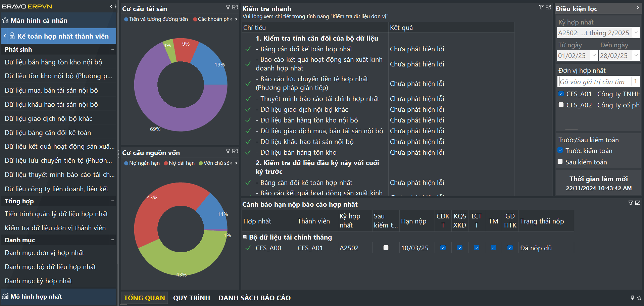
Task: Click the filter icon in Kiểm tra nhanh panel
Action: point(541,7)
